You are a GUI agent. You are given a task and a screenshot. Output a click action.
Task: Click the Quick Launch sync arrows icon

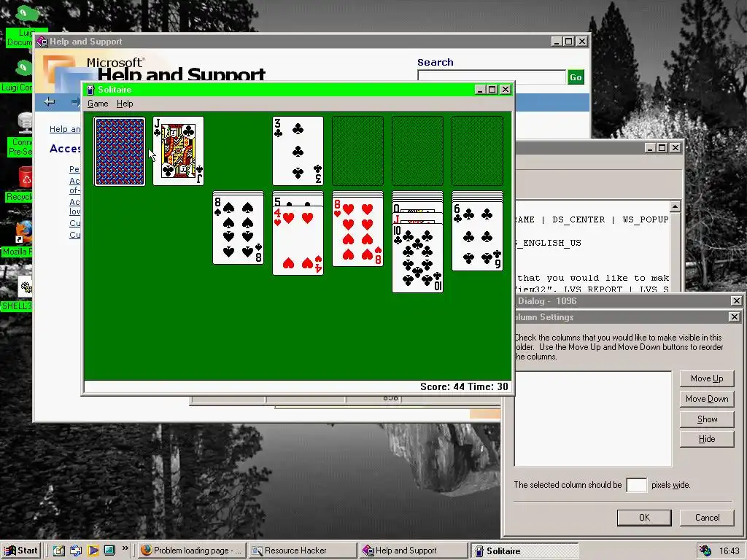[x=76, y=551]
